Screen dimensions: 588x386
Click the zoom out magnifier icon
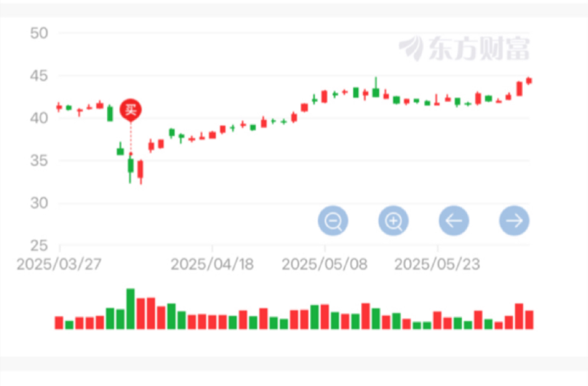click(x=333, y=221)
